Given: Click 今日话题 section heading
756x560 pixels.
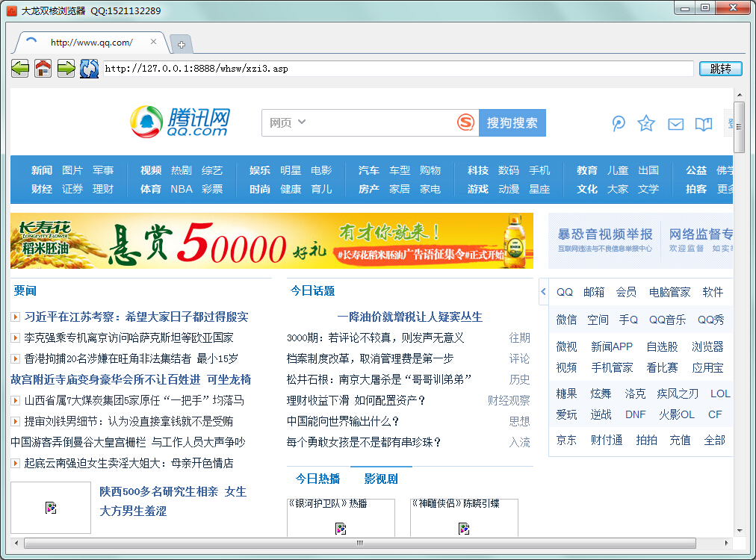Looking at the screenshot, I should tap(312, 290).
